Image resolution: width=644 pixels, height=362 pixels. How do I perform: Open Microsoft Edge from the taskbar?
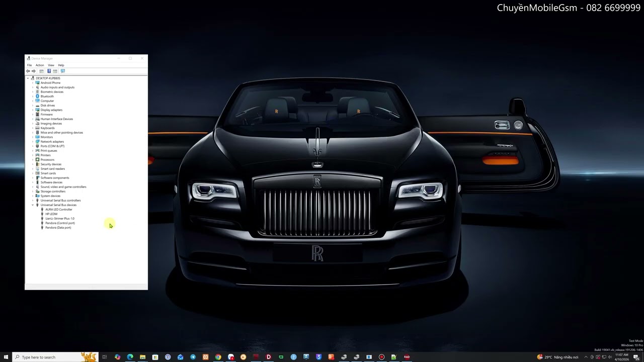(x=130, y=357)
